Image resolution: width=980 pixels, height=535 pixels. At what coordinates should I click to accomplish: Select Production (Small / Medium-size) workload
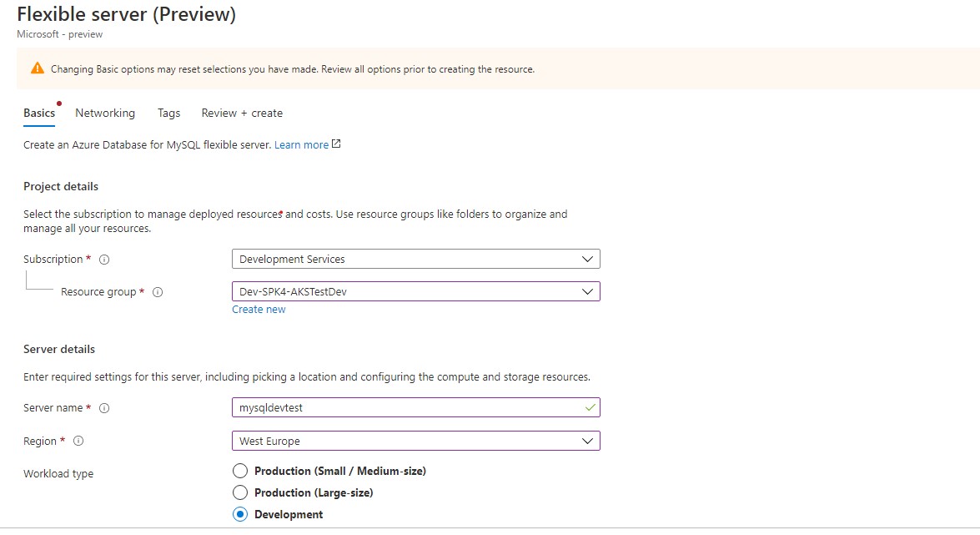coord(239,471)
